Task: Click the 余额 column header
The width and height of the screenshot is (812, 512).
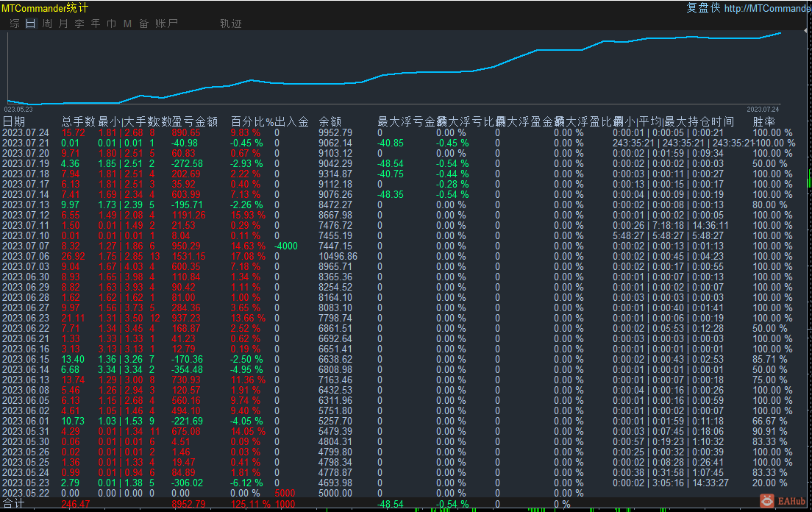Action: (x=330, y=121)
